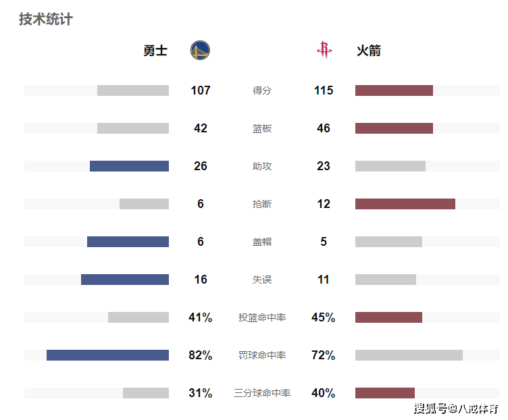Click the 得分 stat label
Screen dimensions: 508x420
pos(262,90)
